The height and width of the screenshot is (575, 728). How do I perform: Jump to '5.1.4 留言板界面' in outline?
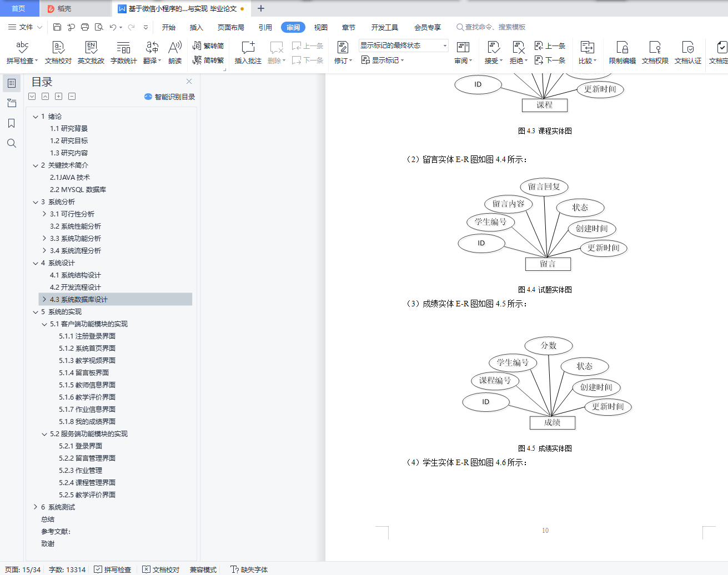[84, 373]
